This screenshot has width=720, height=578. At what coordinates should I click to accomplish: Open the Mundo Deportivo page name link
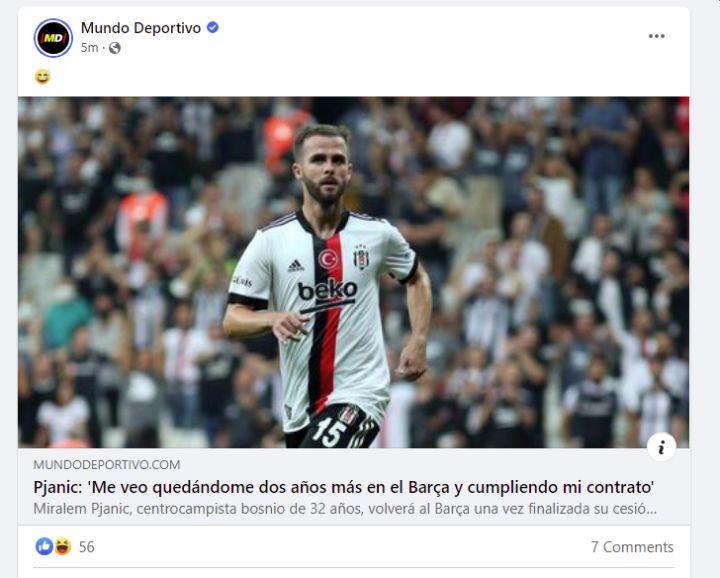[x=141, y=28]
